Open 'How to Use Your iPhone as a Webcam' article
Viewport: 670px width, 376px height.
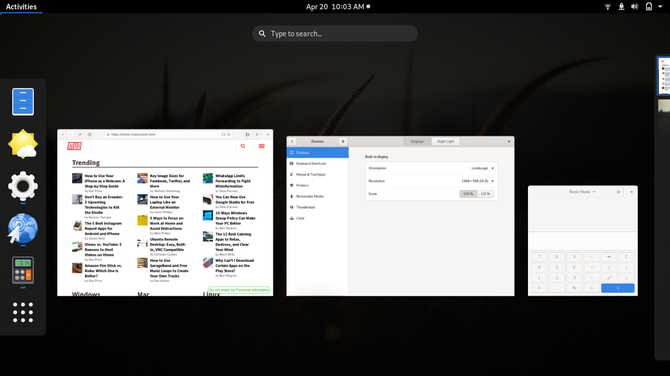[x=105, y=181]
